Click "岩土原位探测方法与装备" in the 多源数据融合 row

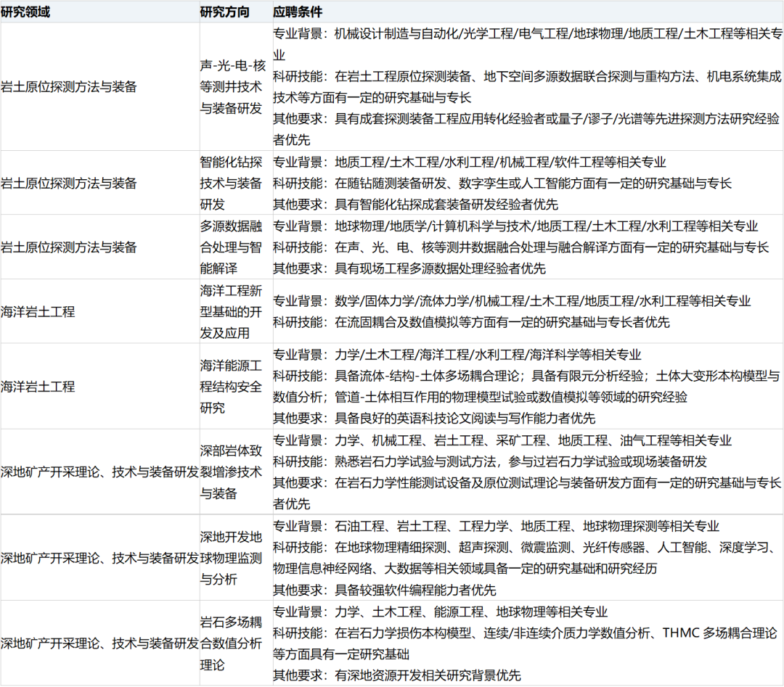[68, 247]
